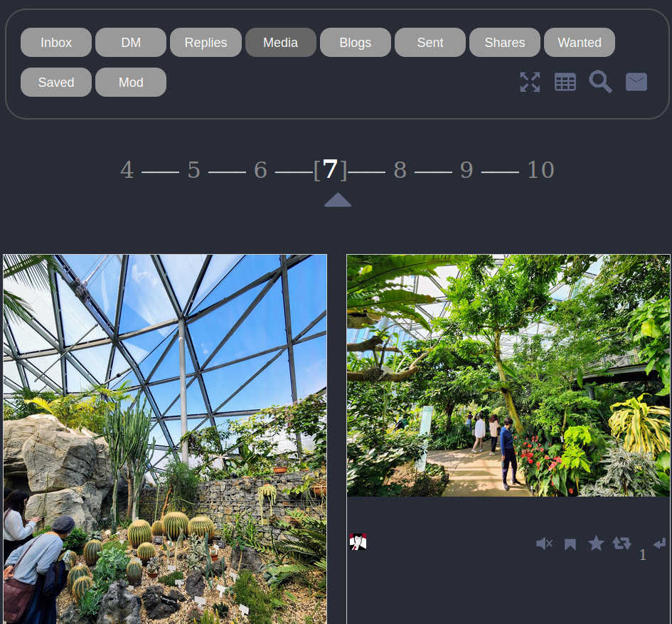Bookmark the conservatory post
672x624 pixels.
[x=570, y=544]
